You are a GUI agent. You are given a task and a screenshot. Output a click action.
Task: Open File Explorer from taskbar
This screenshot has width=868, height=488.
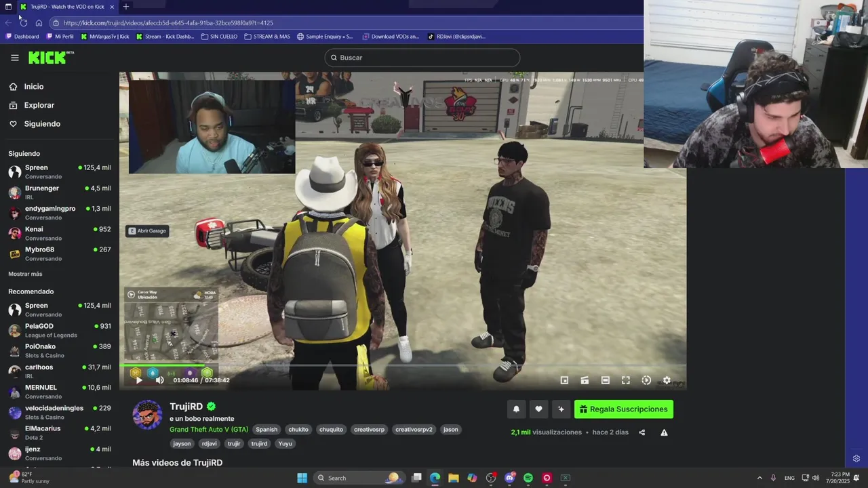453,478
